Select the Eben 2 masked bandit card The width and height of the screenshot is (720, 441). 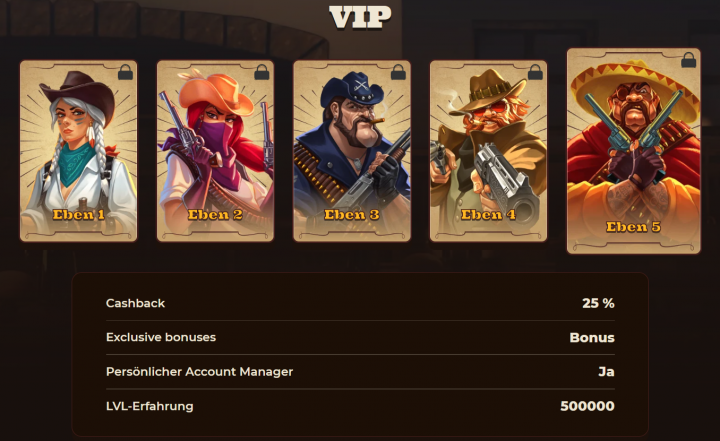[215, 151]
